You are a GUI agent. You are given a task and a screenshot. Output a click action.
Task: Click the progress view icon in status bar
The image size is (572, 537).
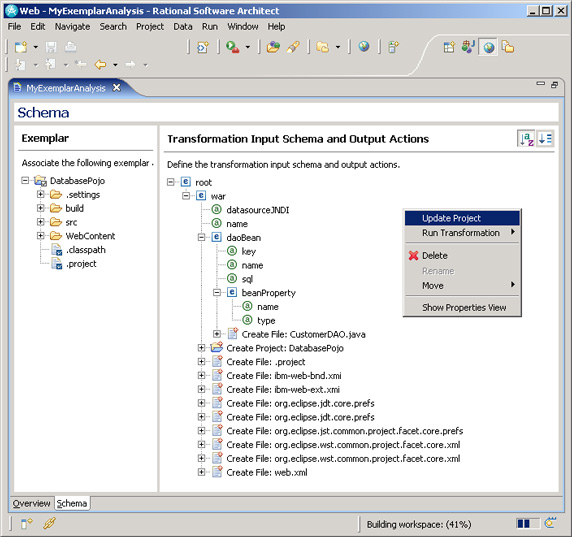tap(550, 523)
